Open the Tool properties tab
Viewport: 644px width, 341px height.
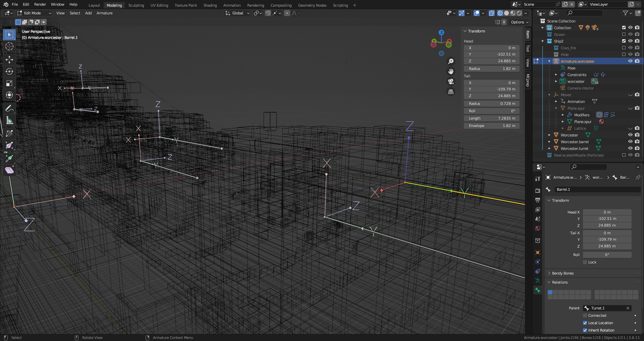[x=538, y=179]
